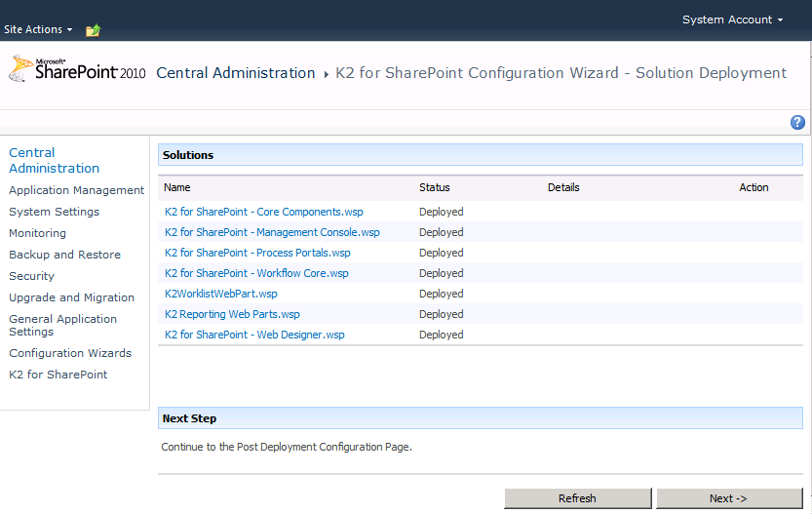Click the Details column header
Image resolution: width=812 pixels, height=514 pixels.
(563, 187)
